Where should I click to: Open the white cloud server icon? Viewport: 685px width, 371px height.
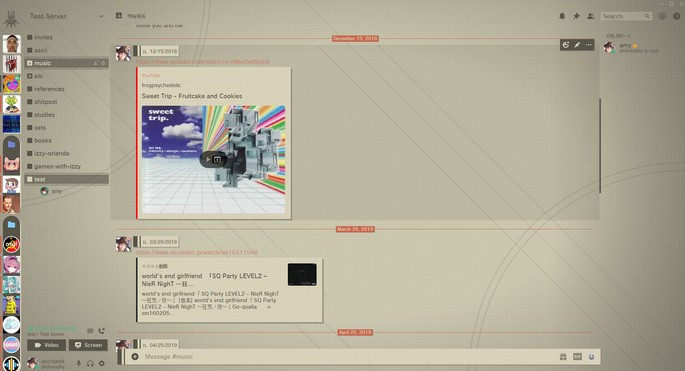(x=11, y=325)
